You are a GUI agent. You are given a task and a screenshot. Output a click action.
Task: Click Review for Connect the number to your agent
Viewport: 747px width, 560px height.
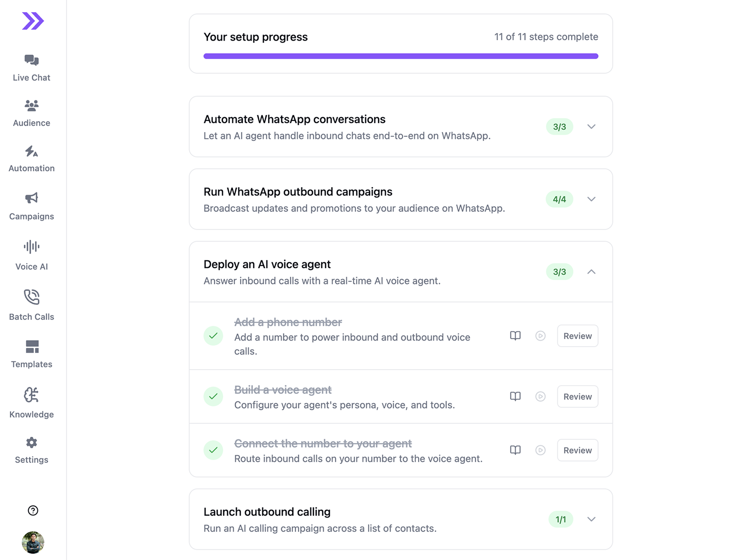pos(578,450)
